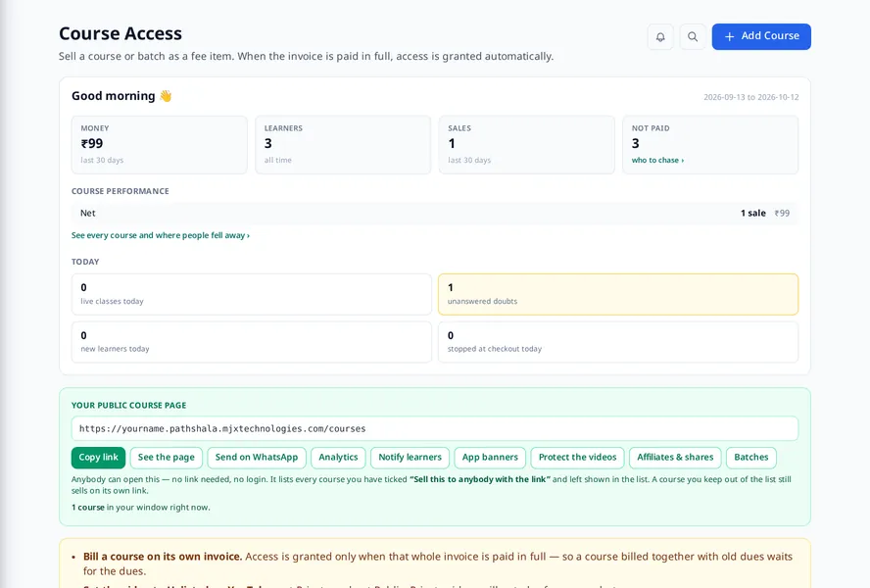Open the Sales last 30 days card
This screenshot has height=588, width=870.
(x=526, y=144)
